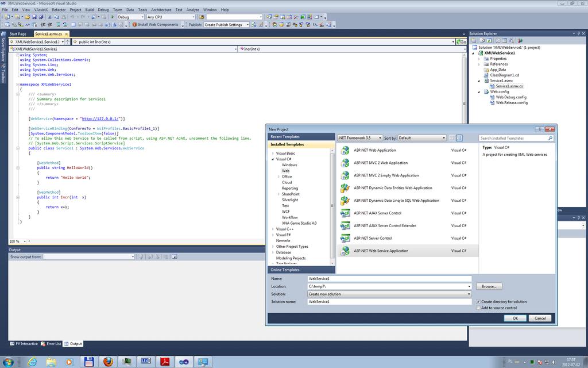This screenshot has width=588, height=368.
Task: Collapse the namespace XMLWebService1 outline toggle
Action: point(18,85)
